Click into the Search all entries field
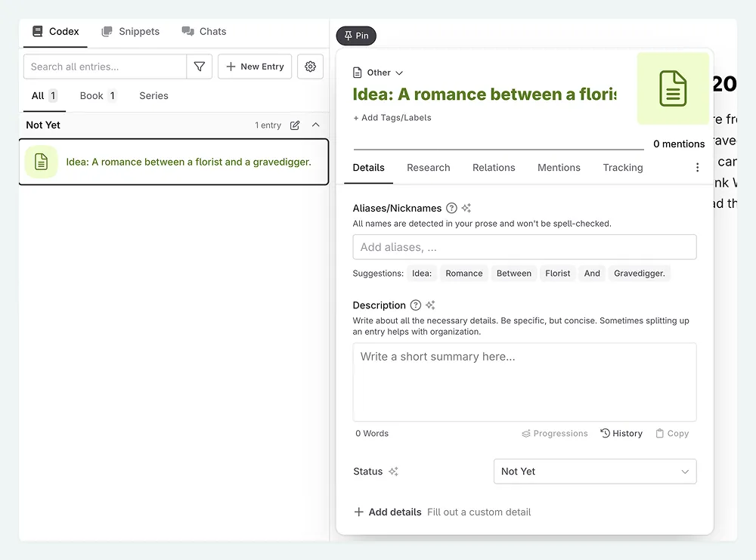 coord(105,67)
